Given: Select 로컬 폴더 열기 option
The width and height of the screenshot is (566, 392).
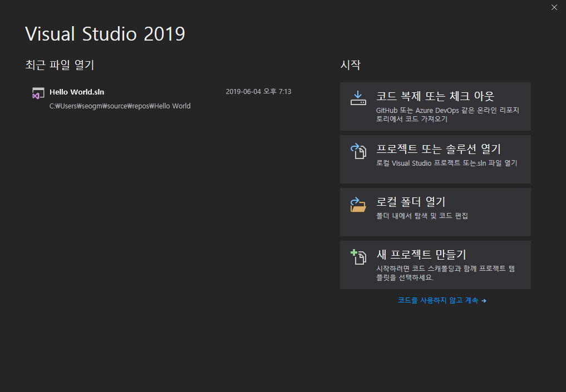Looking at the screenshot, I should [x=435, y=212].
